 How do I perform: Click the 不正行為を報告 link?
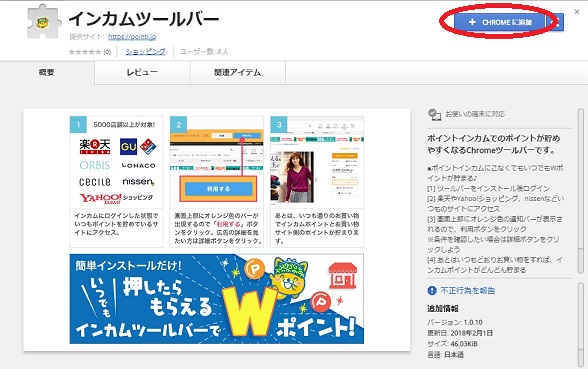(468, 291)
